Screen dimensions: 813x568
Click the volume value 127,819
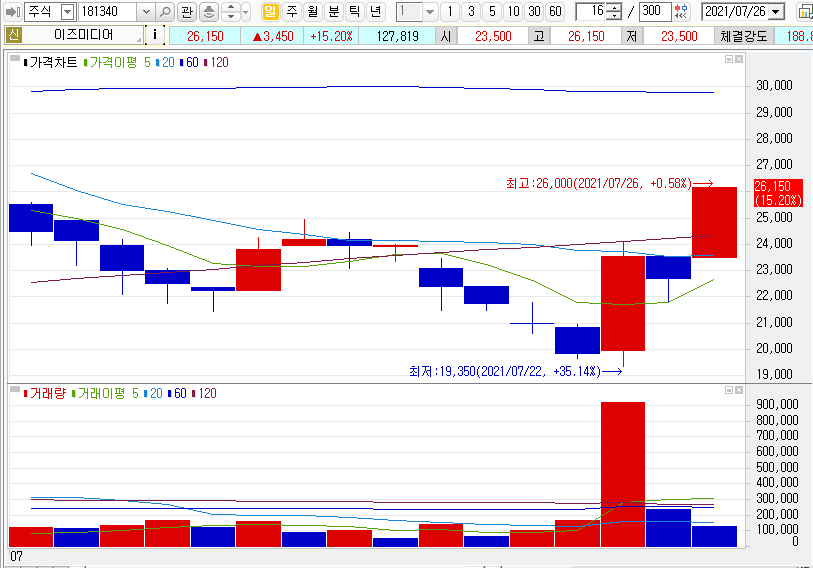398,36
